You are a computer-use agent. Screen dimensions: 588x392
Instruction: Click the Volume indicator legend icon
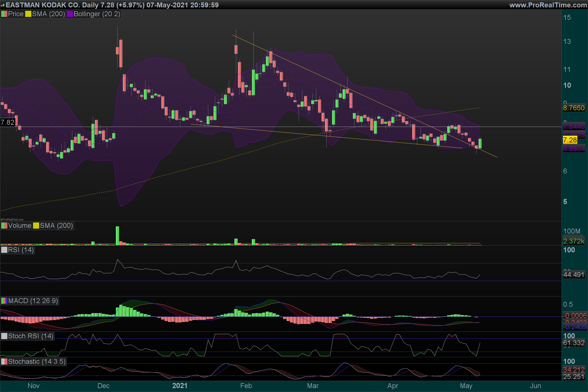click(4, 226)
